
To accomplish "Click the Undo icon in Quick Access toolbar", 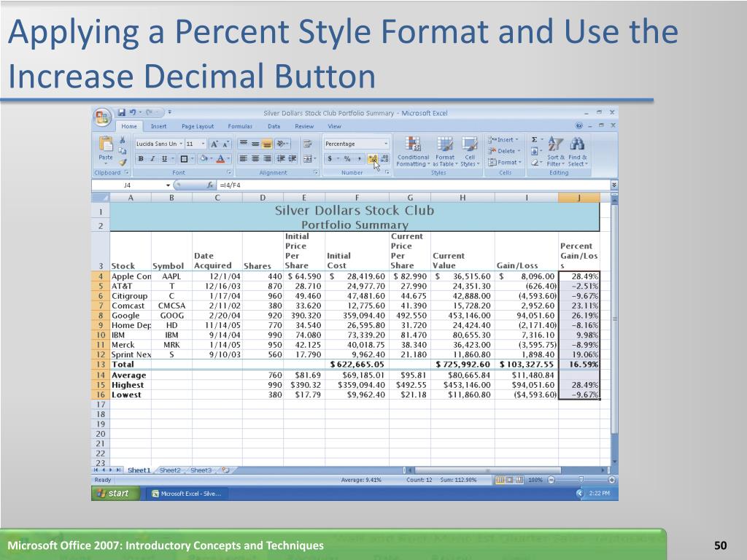I will [133, 113].
